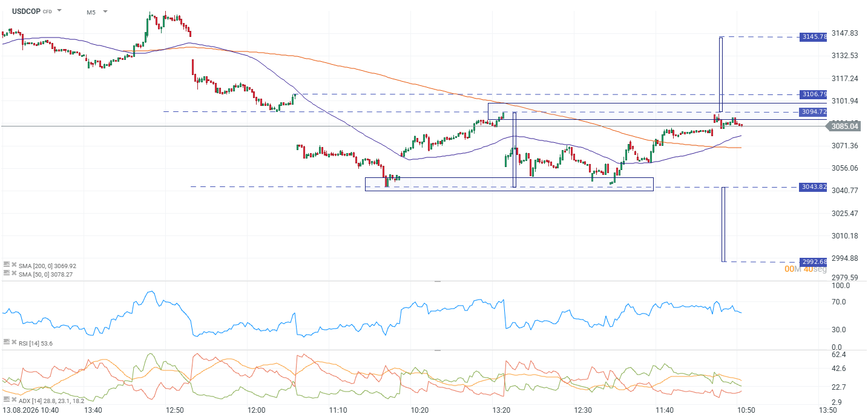The image size is (868, 420).
Task: Remove the ADX [14] indicator
Action: [13, 400]
